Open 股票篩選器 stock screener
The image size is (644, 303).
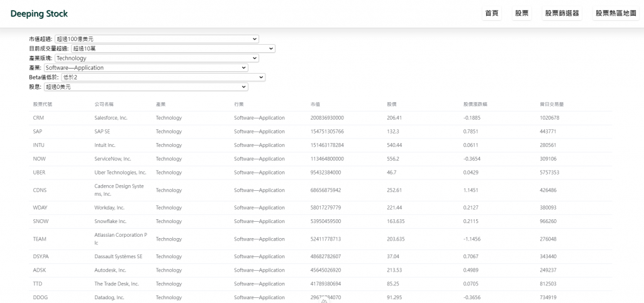(x=562, y=13)
